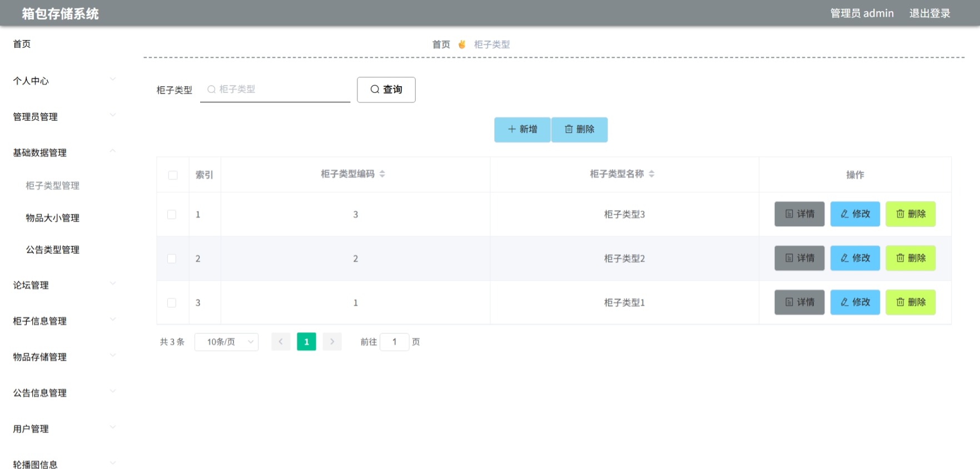The image size is (980, 469).
Task: Click the 删除 trash icon for 柜子类型3
Action: pyautogui.click(x=900, y=214)
